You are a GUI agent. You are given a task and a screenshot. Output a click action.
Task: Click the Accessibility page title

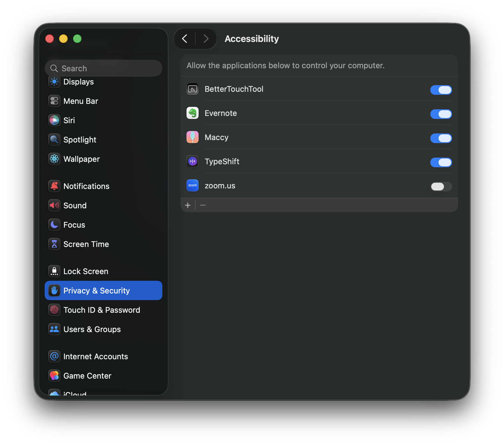(252, 39)
